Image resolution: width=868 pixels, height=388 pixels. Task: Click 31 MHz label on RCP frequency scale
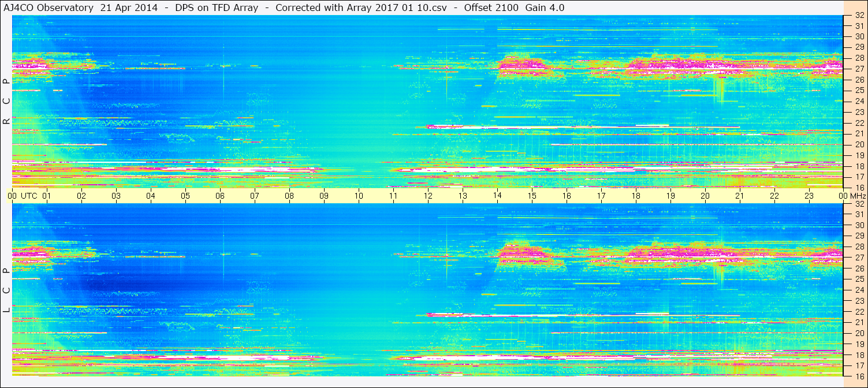tap(859, 26)
